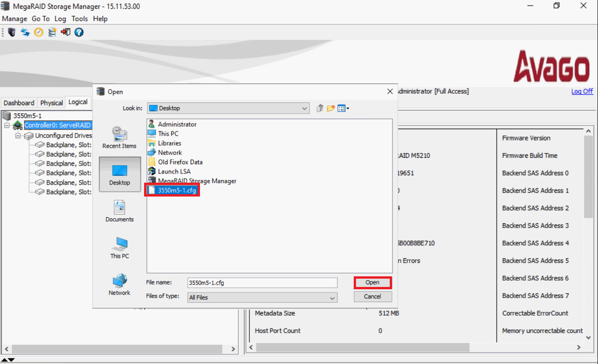This screenshot has height=364, width=598.
Task: Switch to the Logical tab
Action: (x=78, y=102)
